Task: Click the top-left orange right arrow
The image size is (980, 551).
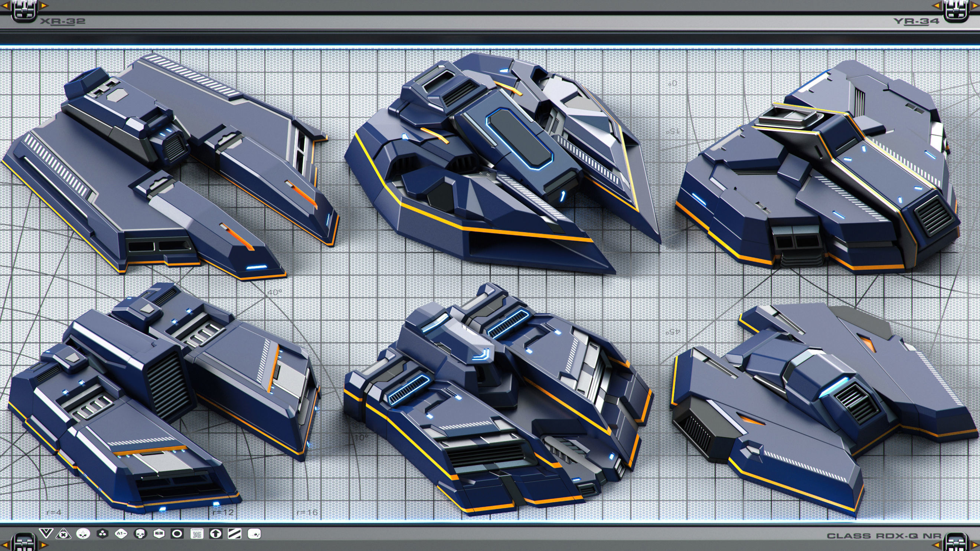Action: point(44,5)
